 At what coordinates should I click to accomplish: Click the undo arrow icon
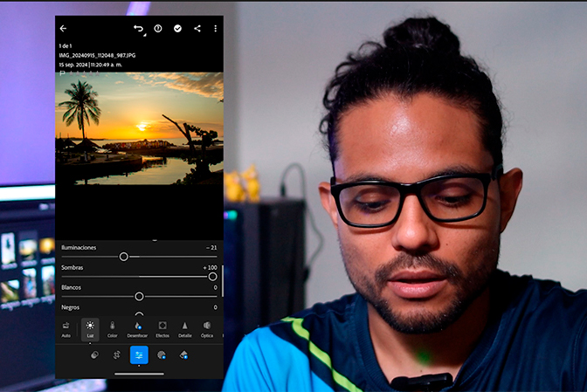pyautogui.click(x=138, y=29)
